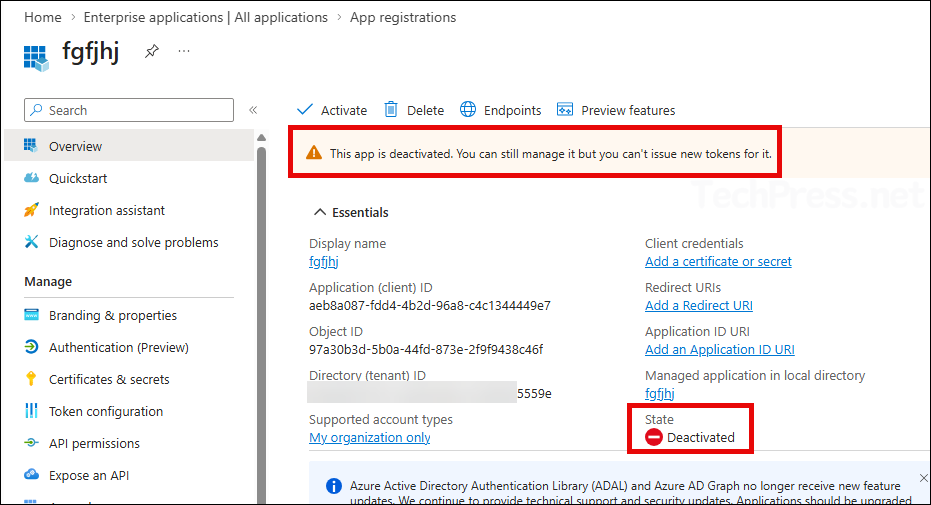931x505 pixels.
Task: Click the Authentication (Preview) arrow icon
Action: 31,347
